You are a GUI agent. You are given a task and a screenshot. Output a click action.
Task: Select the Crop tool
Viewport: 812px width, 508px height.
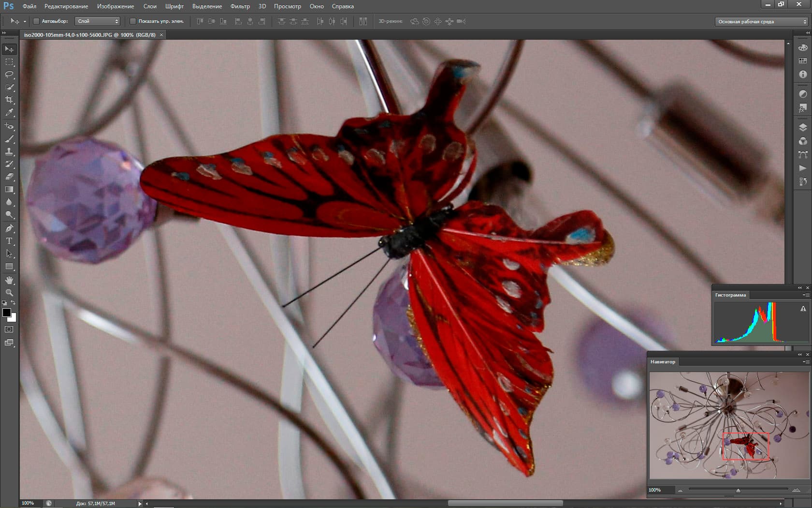[9, 100]
